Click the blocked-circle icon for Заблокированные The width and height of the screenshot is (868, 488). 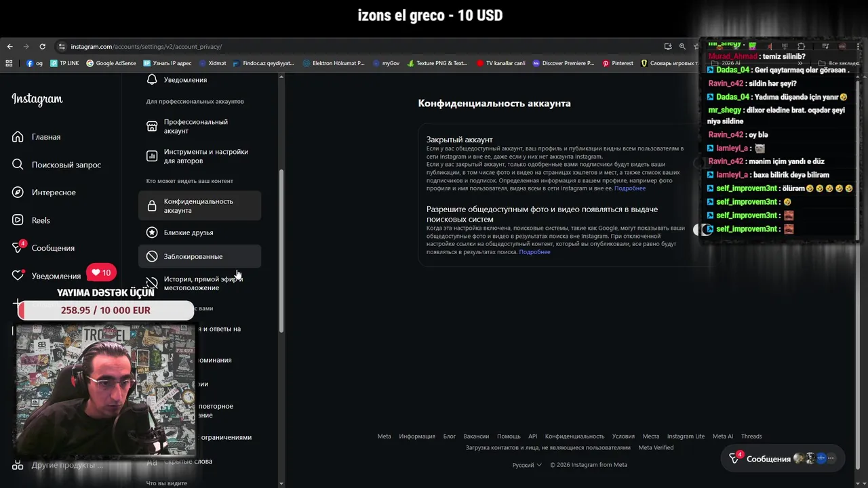pos(152,256)
